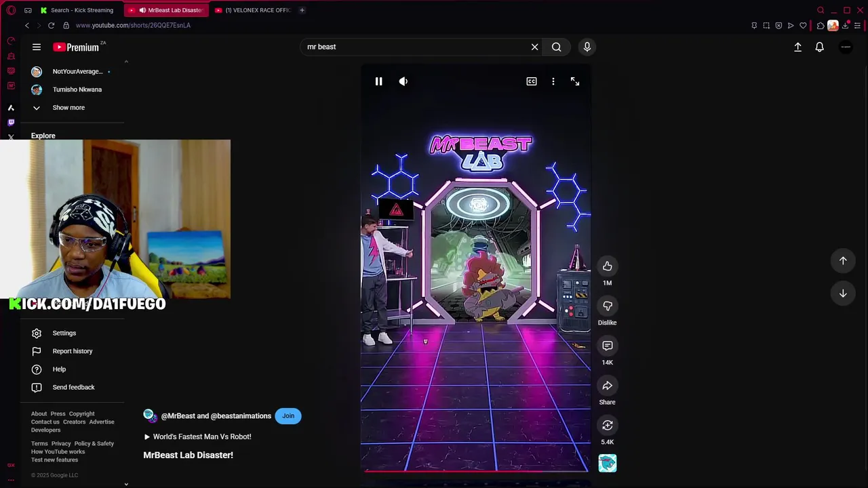
Task: Open Opera sidebar Aria AI icon
Action: click(11, 108)
